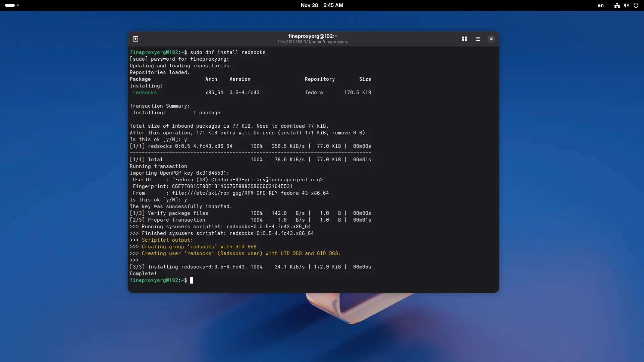Image resolution: width=644 pixels, height=362 pixels.
Task: Click the Fingerprint hash line
Action: (x=213, y=186)
